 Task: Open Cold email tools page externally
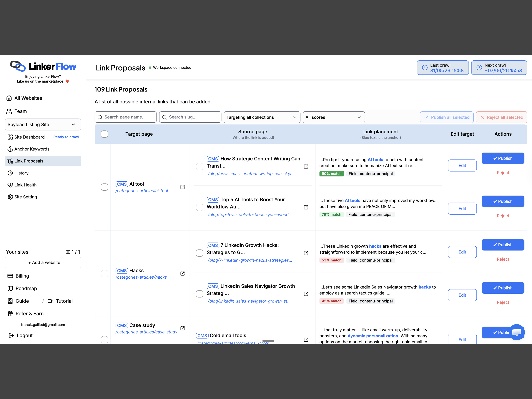306,340
